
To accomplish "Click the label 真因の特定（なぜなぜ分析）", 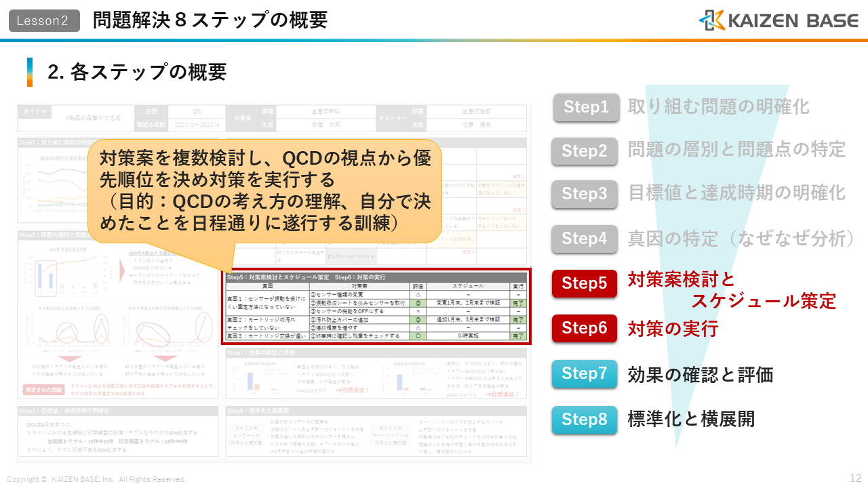I will click(x=741, y=238).
